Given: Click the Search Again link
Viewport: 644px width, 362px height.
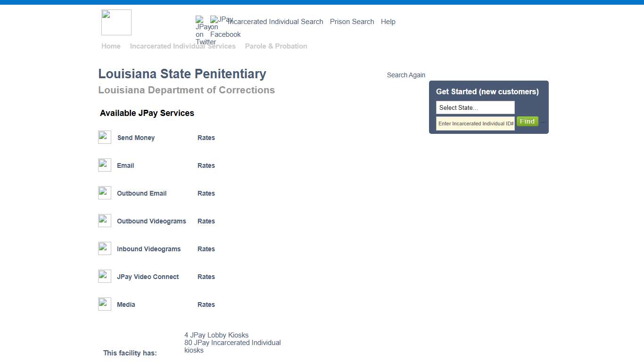Looking at the screenshot, I should click(x=406, y=74).
